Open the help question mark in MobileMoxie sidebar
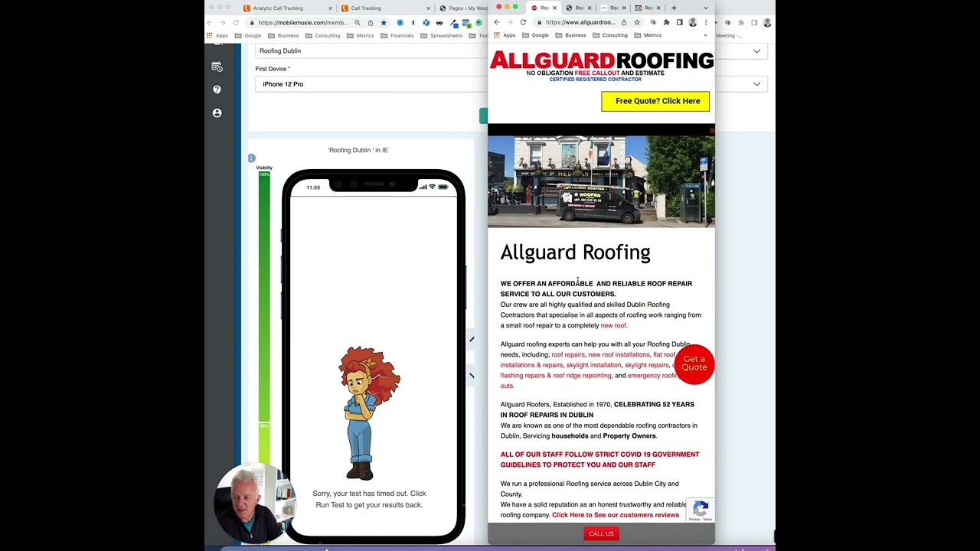 [x=217, y=90]
